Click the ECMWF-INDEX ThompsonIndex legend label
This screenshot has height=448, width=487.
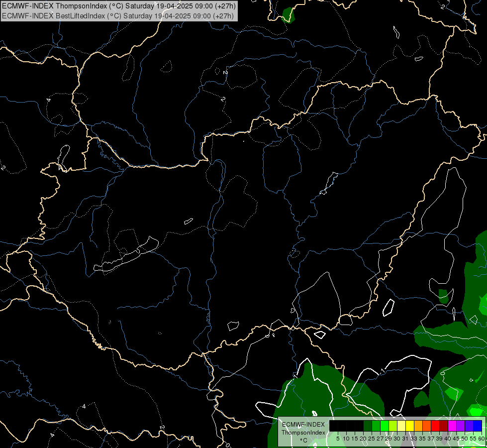coord(303,429)
